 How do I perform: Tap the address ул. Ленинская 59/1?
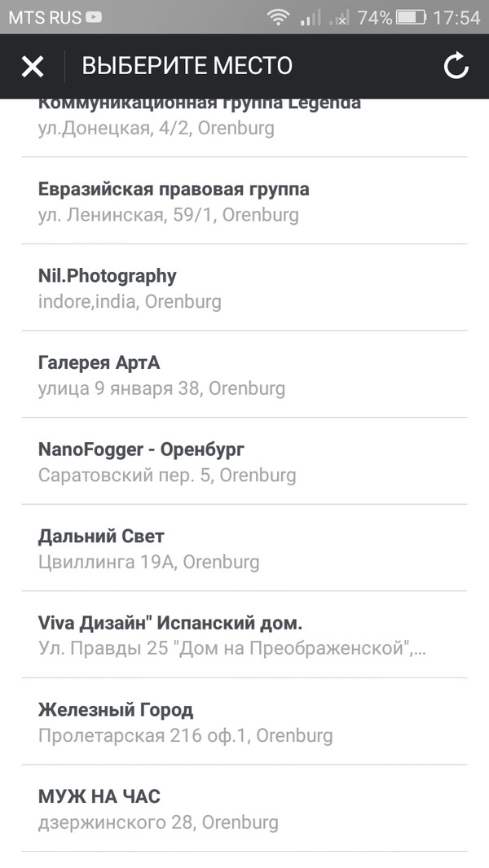coord(169,215)
